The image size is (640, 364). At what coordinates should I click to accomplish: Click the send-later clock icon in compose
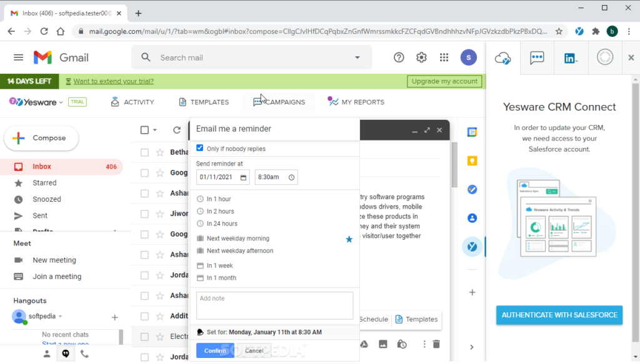tap(402, 344)
